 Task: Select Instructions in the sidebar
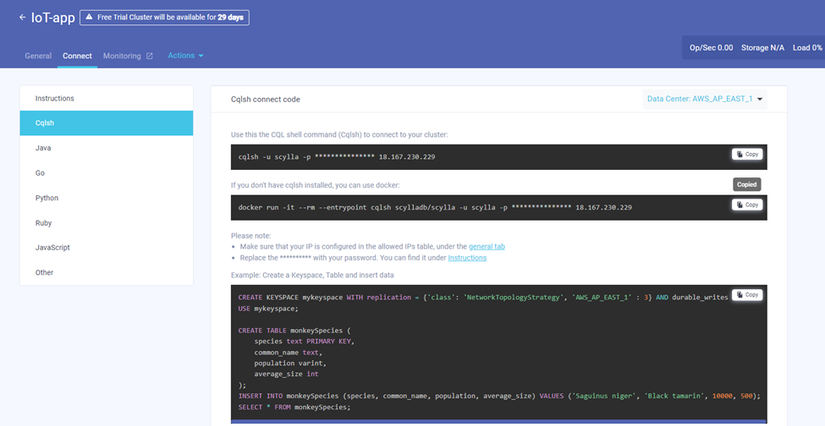pyautogui.click(x=55, y=99)
